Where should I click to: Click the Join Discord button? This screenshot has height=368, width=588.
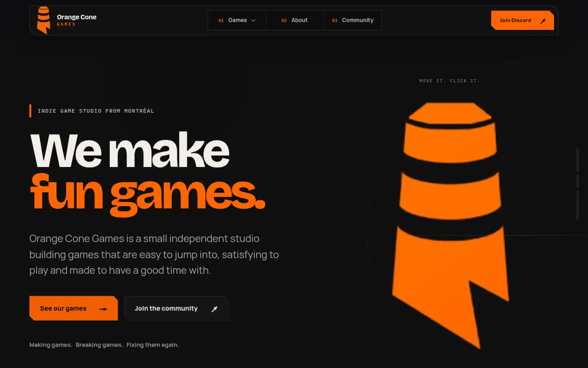[x=522, y=20]
